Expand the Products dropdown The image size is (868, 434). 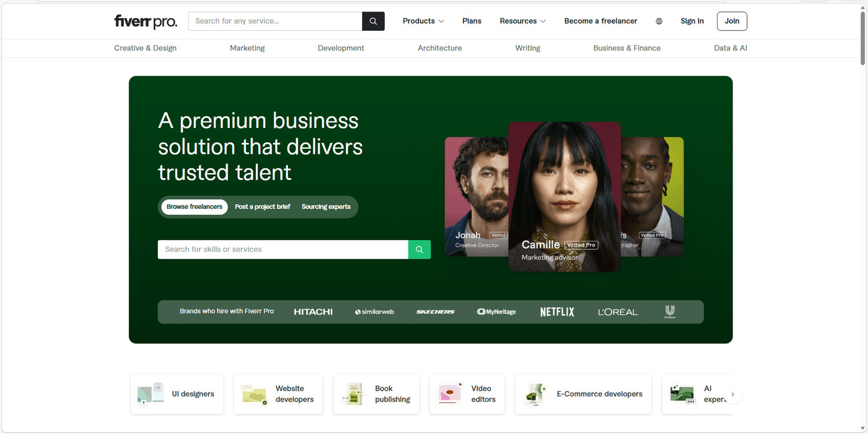coord(424,21)
